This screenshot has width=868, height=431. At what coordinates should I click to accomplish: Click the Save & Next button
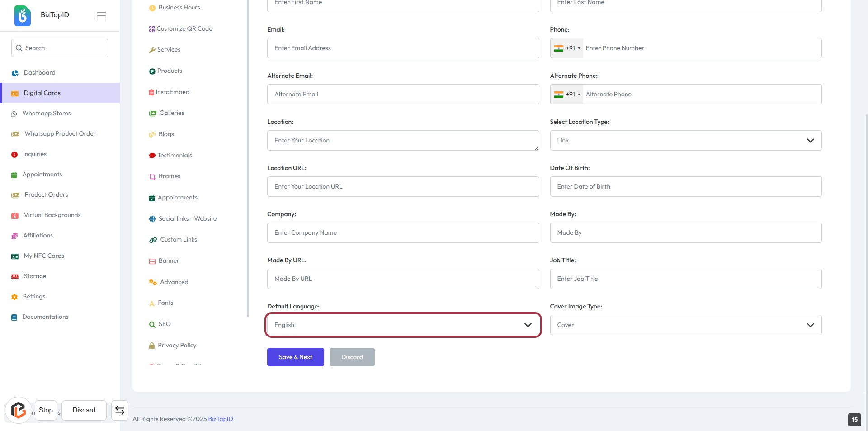pos(295,357)
